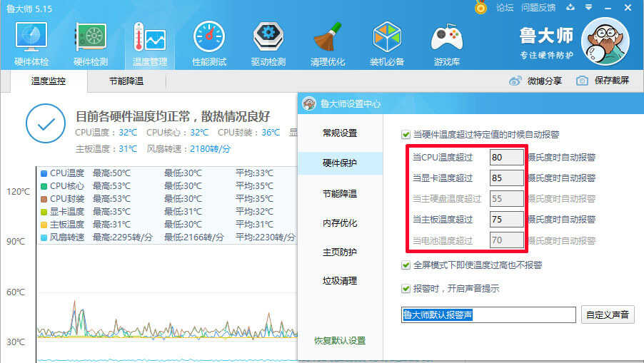644x363 pixels.
Task: Click the gold medal icon in title bar
Action: (481, 7)
